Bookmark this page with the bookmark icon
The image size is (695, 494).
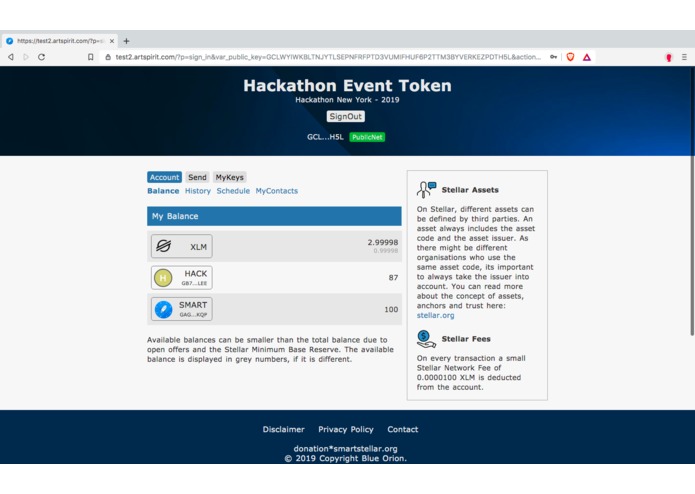point(90,57)
